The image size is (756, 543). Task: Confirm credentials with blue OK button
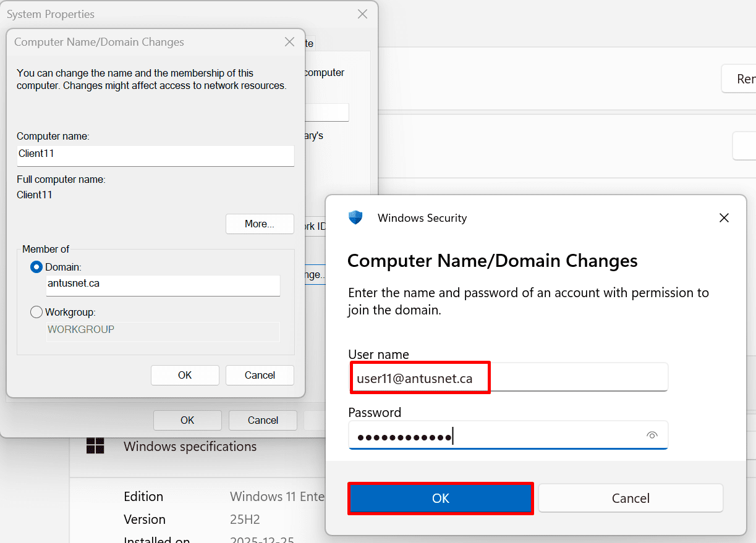(x=441, y=498)
